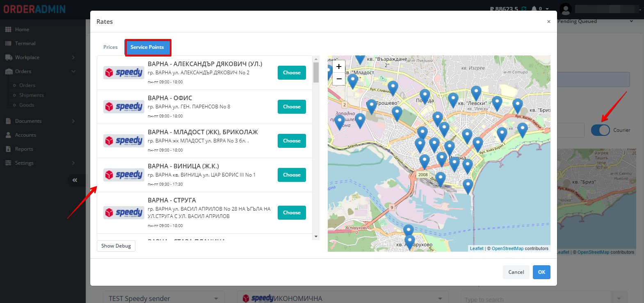This screenshot has height=303, width=644.
Task: Click the account balance 88623.5
Action: click(504, 9)
